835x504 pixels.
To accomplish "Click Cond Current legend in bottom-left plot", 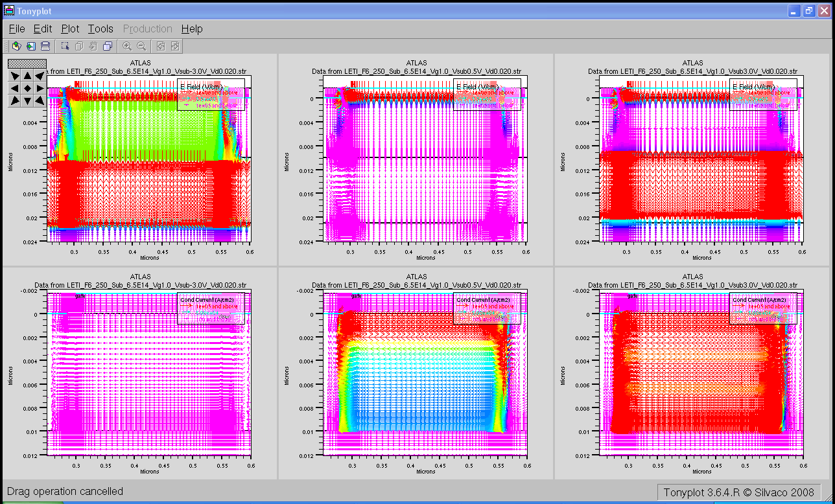I will click(210, 308).
